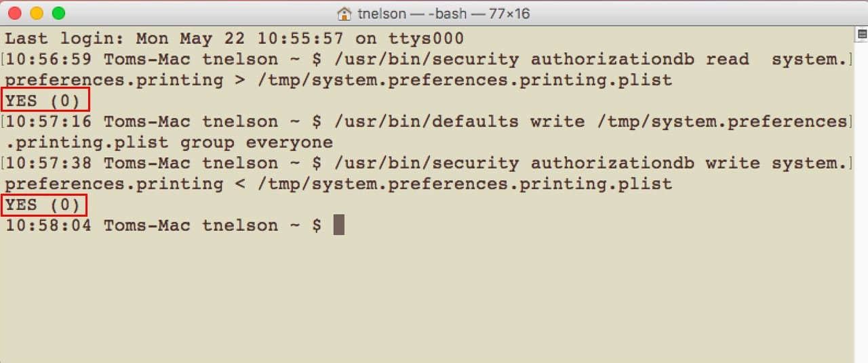Click the 10:58:04 timestamp on last line
This screenshot has height=363, width=868.
click(x=48, y=225)
